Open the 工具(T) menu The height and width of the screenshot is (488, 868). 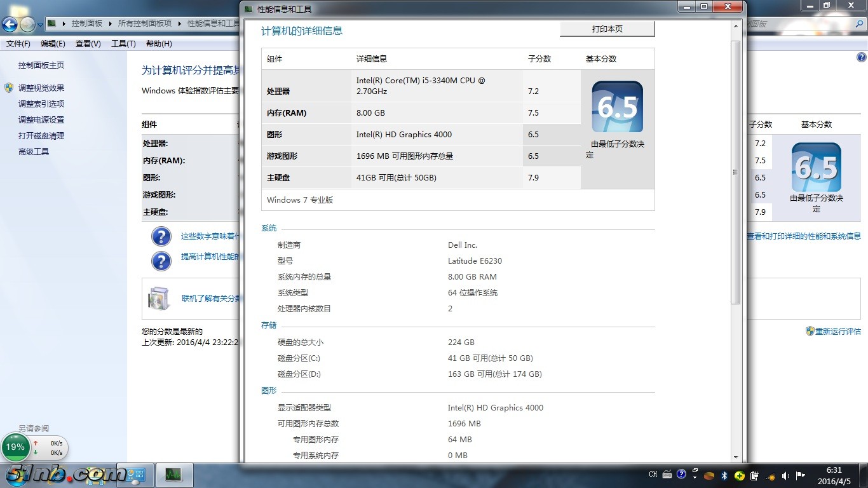coord(123,44)
